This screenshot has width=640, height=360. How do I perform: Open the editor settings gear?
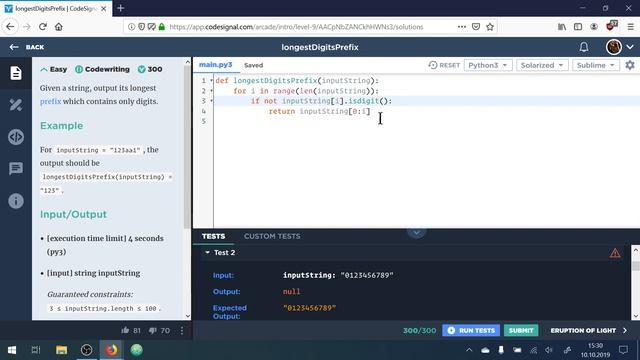630,65
